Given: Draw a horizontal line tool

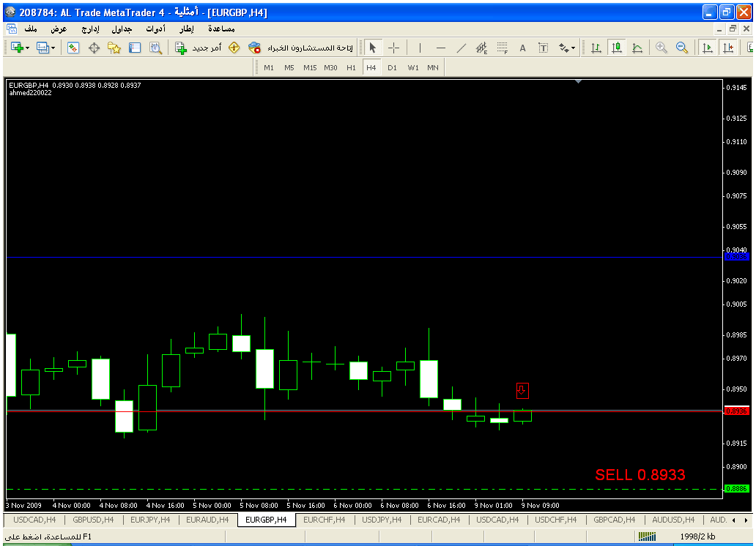Looking at the screenshot, I should [x=441, y=48].
